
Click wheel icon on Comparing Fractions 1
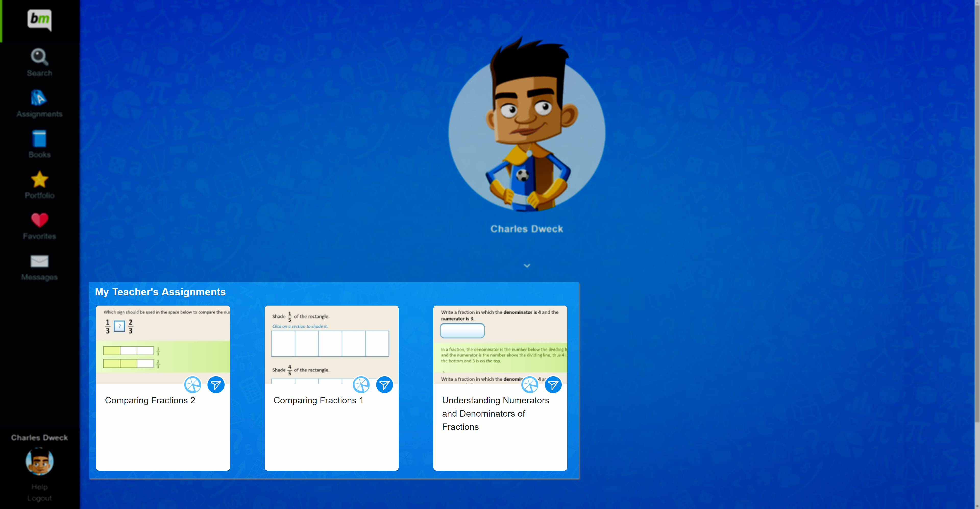click(361, 385)
